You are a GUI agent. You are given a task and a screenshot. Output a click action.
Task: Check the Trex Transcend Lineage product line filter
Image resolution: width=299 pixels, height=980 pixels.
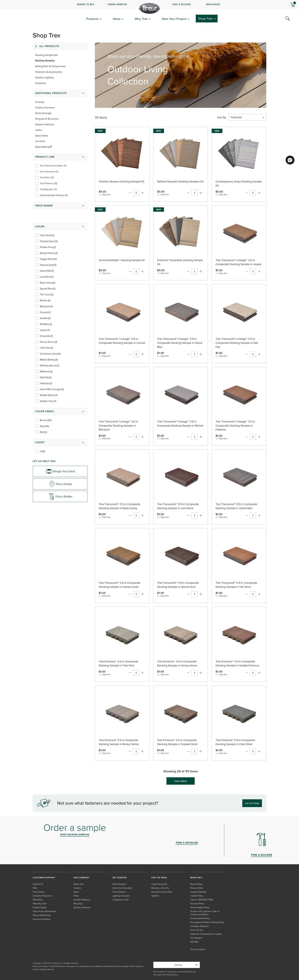point(37,166)
